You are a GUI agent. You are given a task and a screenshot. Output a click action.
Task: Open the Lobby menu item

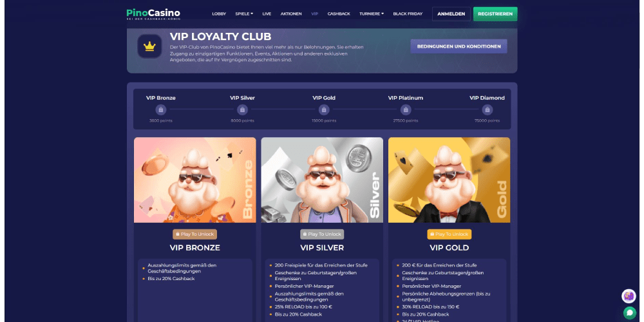point(219,14)
